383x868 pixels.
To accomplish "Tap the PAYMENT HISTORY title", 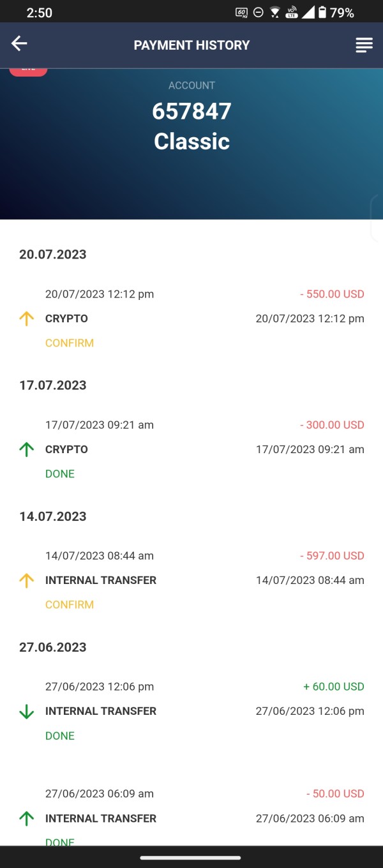I will [x=191, y=45].
